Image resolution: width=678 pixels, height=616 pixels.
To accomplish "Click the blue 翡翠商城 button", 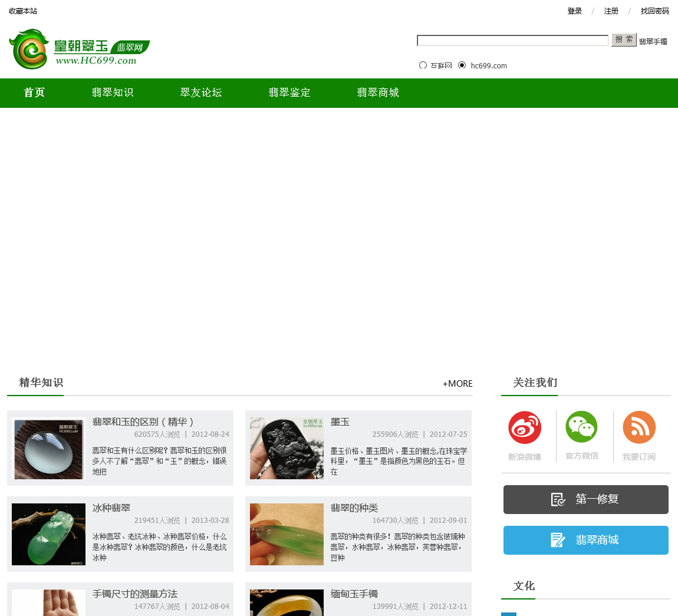I will 586,540.
